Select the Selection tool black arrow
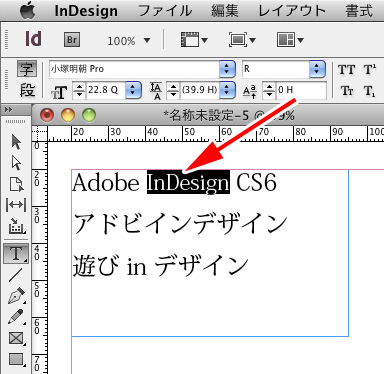This screenshot has height=374, width=384. point(16,142)
